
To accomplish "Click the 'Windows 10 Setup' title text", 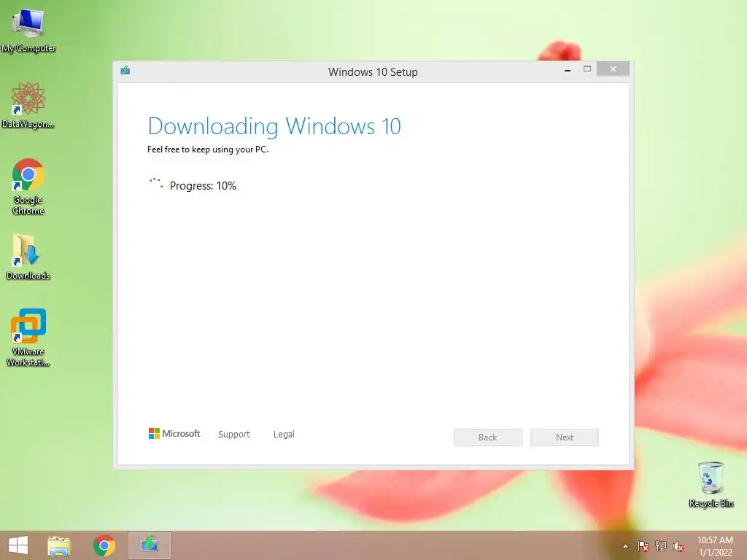I will pos(373,72).
